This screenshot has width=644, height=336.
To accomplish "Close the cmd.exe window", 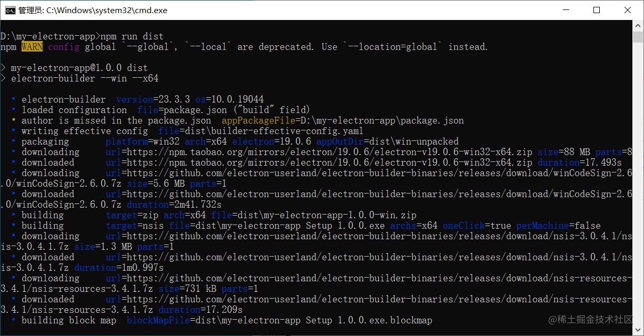I will point(628,10).
